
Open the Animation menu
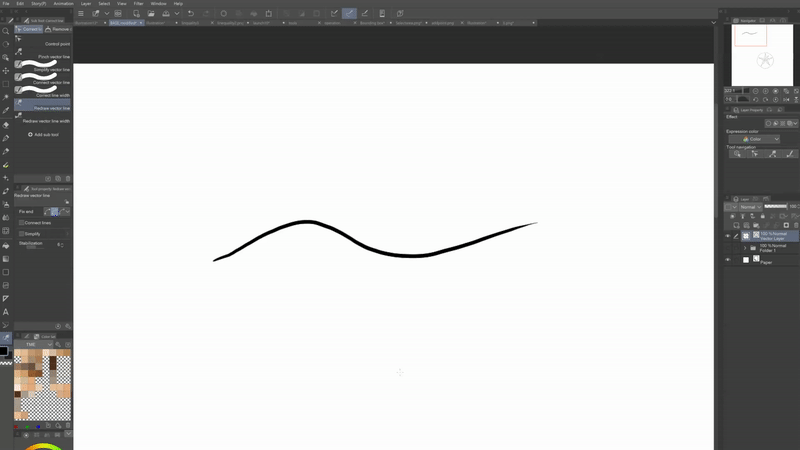coord(63,4)
